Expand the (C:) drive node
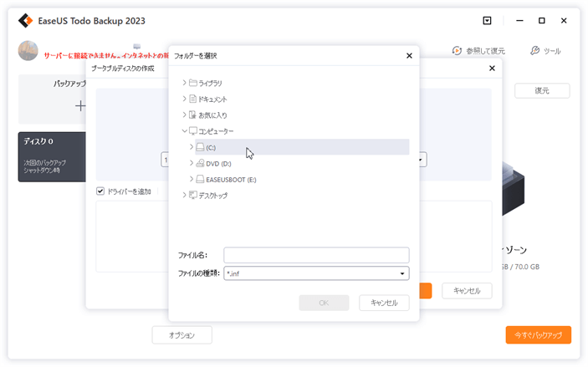This screenshot has width=588, height=367. [192, 147]
